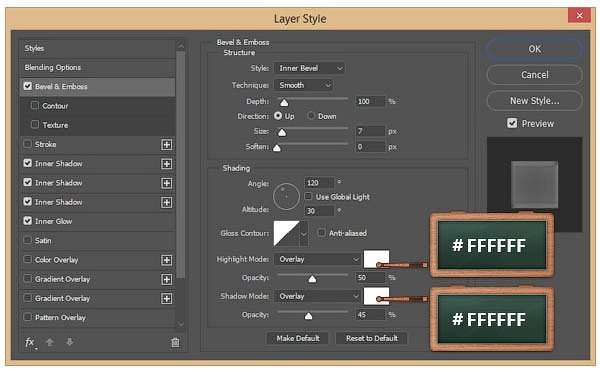The image size is (600, 372).
Task: Open the fx effects menu icon
Action: (x=30, y=342)
